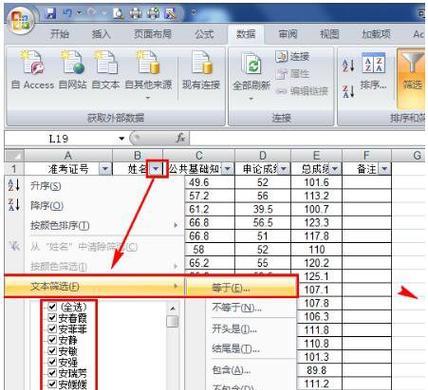Expand the Name Box dropdown arrow
Screen dimensions: 428x390
pyautogui.click(x=122, y=138)
